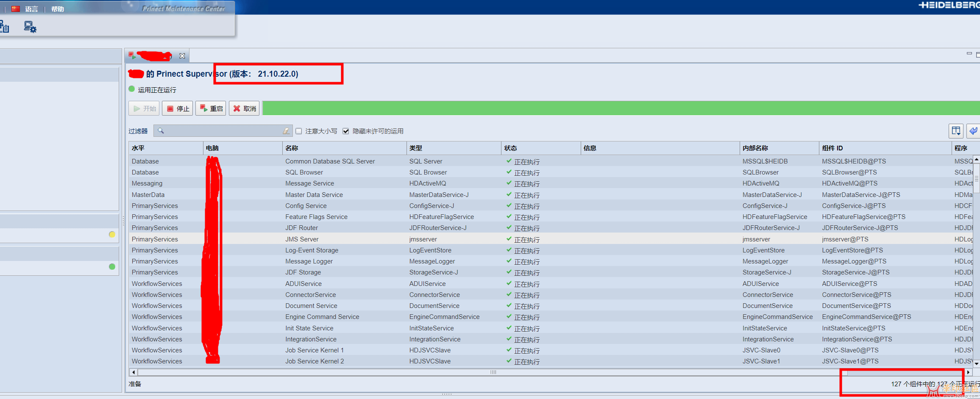Image resolution: width=980 pixels, height=399 pixels.
Task: Clear filter using the eraser icon
Action: point(287,131)
